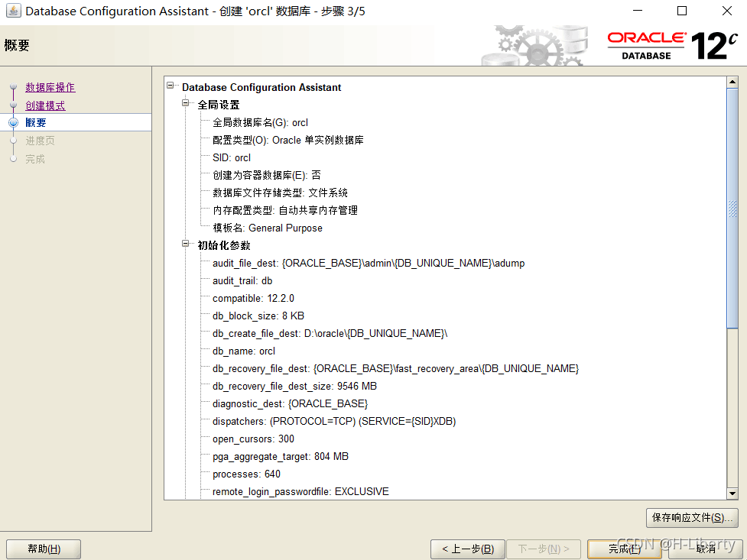Select the processes: 640 row
This screenshot has height=560, width=747.
(246, 474)
